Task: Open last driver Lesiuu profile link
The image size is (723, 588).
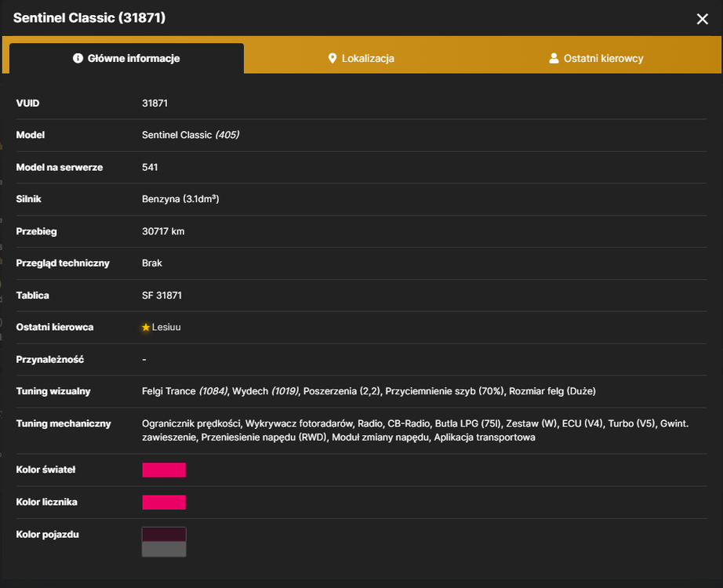Action: [x=166, y=327]
